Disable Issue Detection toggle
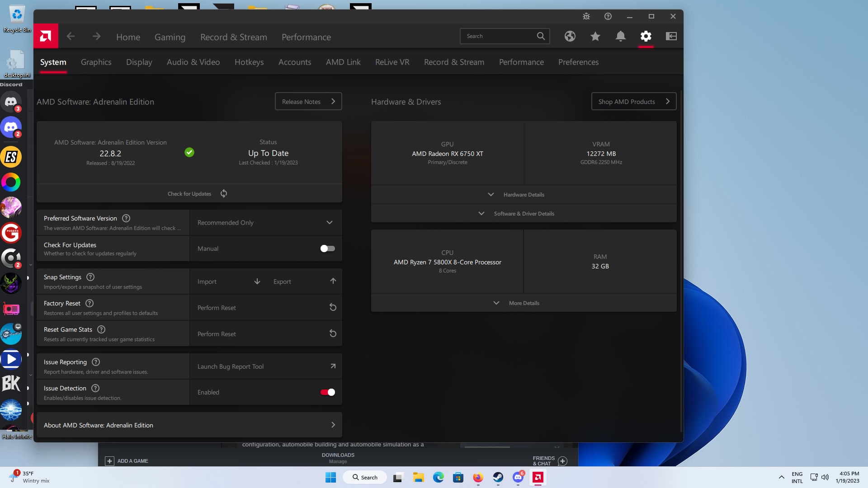 [327, 392]
